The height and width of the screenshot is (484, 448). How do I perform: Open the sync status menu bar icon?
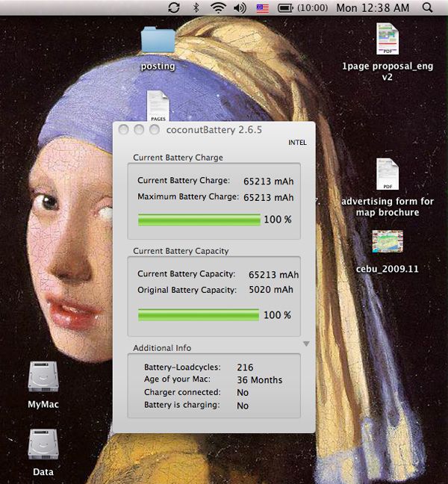pyautogui.click(x=174, y=7)
